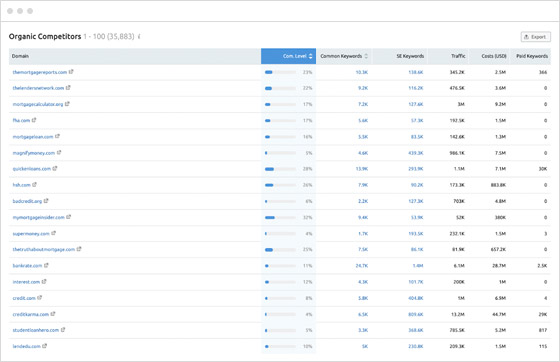Open bankrate.com domain link
Image resolution: width=560 pixels, height=362 pixels.
coord(28,266)
